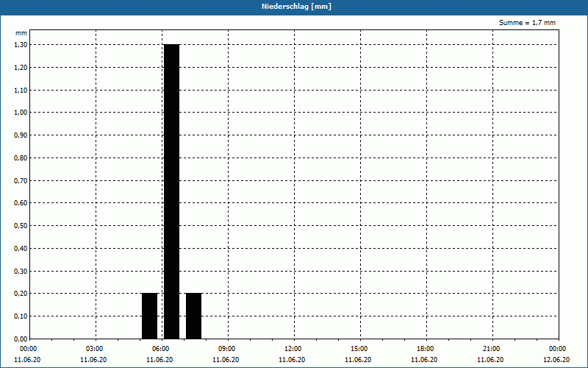Click the 0,20 mm bar before 06:00
Screen dimensions: 588x368
click(x=150, y=316)
